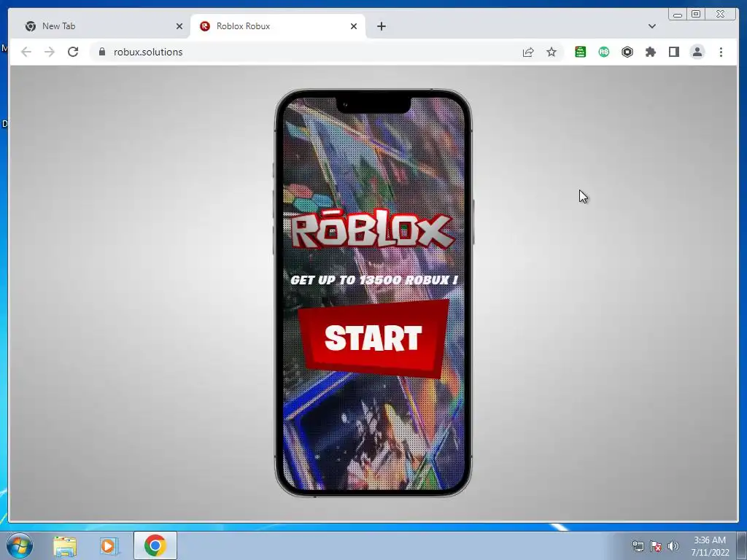Select the Roblox Robux tab

(278, 26)
